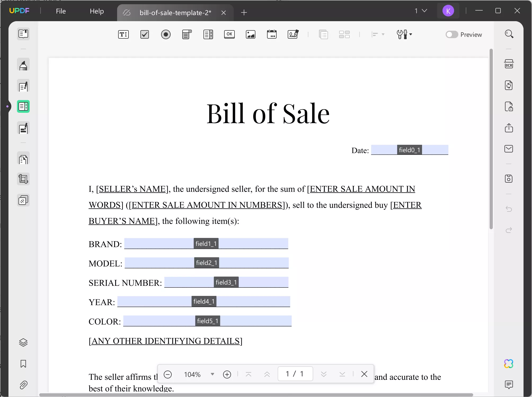The width and height of the screenshot is (532, 397).
Task: Select the Checkbox field tool
Action: (144, 34)
